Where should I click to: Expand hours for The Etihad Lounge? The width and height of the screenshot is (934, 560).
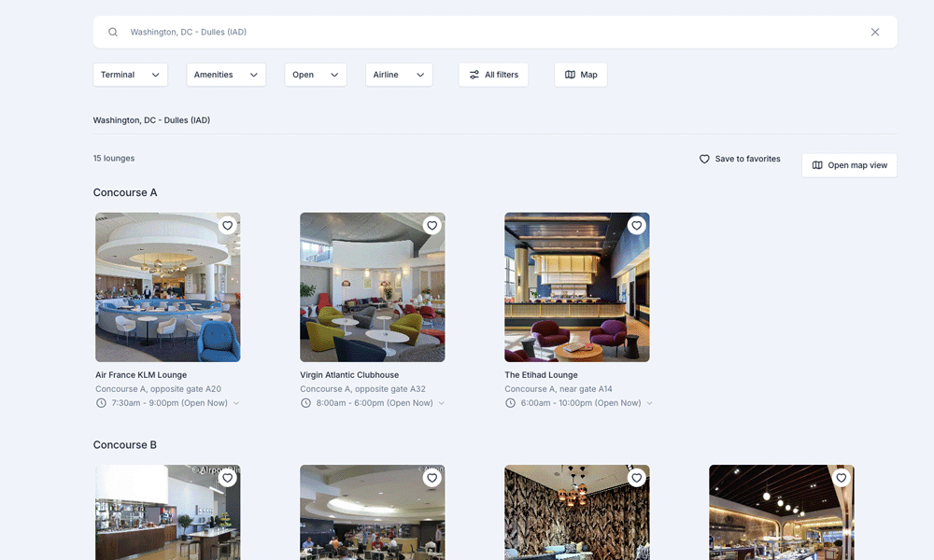(650, 403)
